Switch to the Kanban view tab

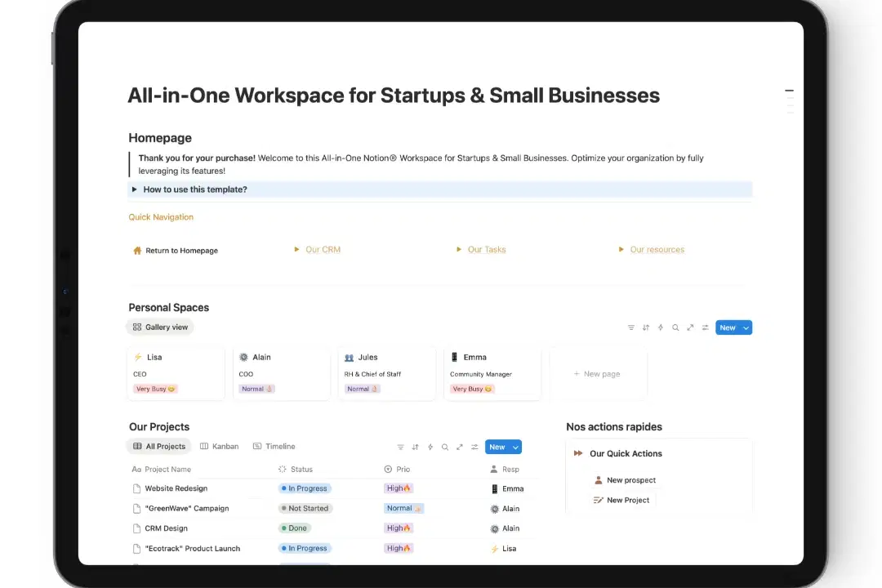point(220,447)
